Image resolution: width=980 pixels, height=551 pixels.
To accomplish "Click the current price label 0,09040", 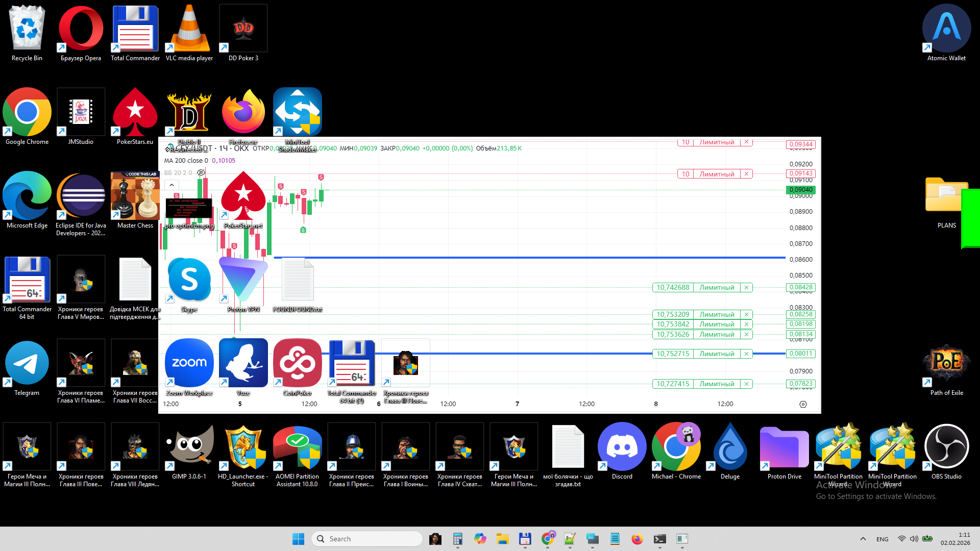I will (800, 190).
